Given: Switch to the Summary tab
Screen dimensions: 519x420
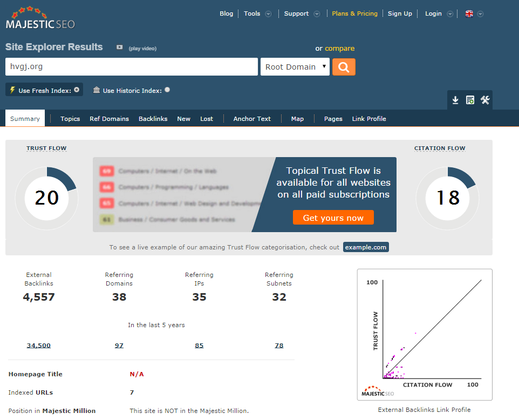Looking at the screenshot, I should (x=25, y=119).
